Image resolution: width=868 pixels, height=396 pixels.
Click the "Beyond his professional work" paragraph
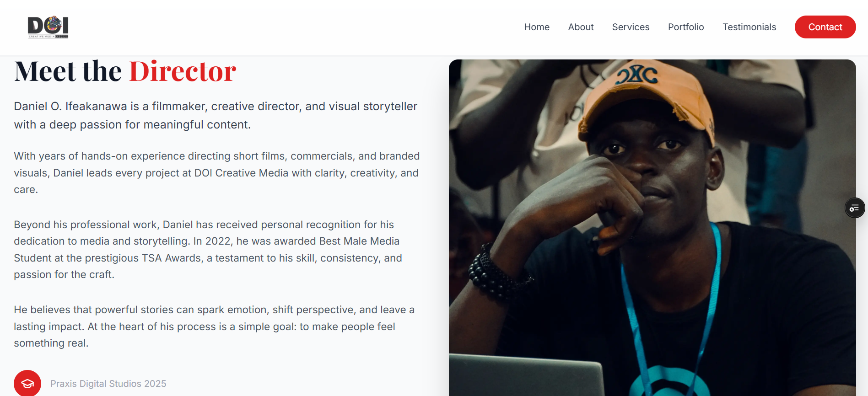[208, 250]
